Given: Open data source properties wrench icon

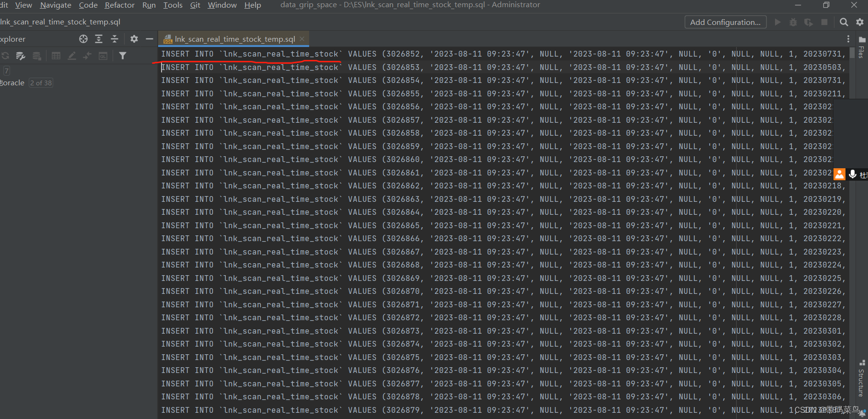Looking at the screenshot, I should point(21,56).
